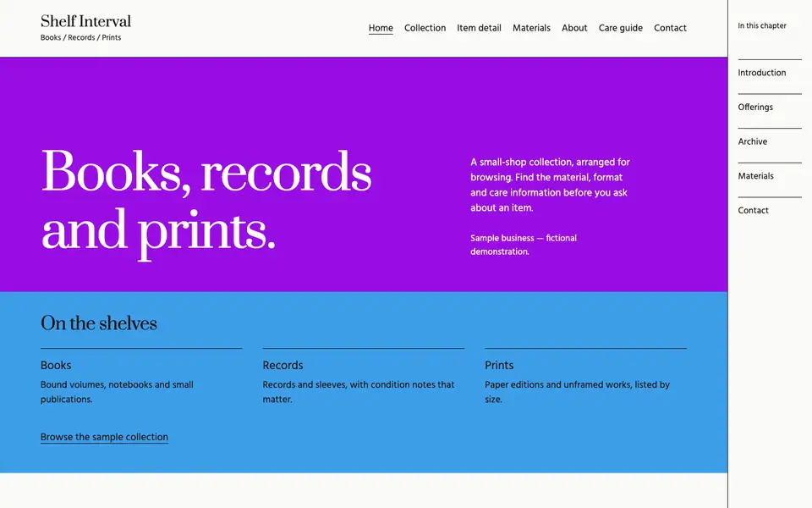Follow the Browse the sample collection link
The height and width of the screenshot is (508, 812).
[x=104, y=437]
